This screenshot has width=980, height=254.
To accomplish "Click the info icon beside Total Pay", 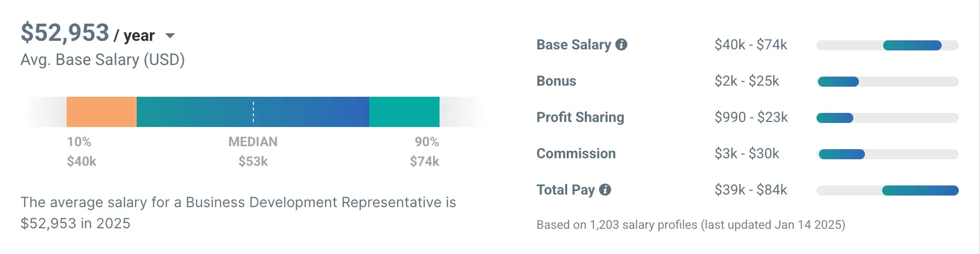I will click(605, 190).
